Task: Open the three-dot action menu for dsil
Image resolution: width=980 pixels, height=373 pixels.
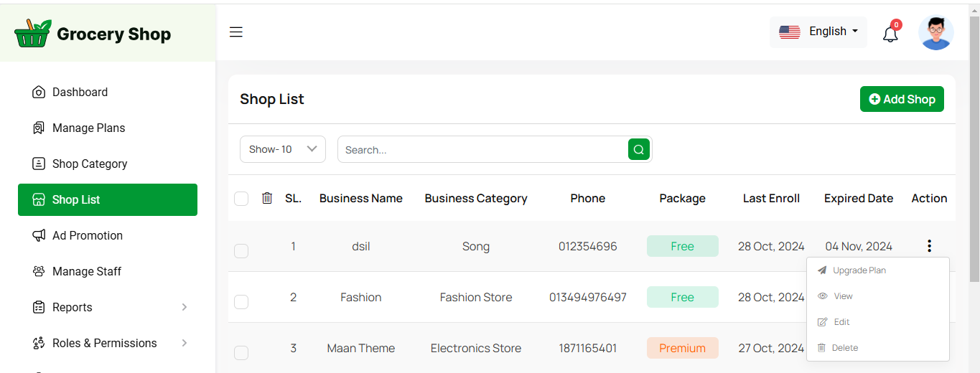Action: 929,246
